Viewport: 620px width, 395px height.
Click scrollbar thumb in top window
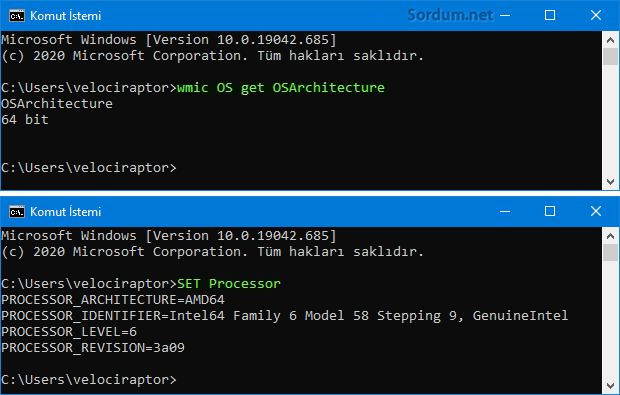tap(611, 56)
